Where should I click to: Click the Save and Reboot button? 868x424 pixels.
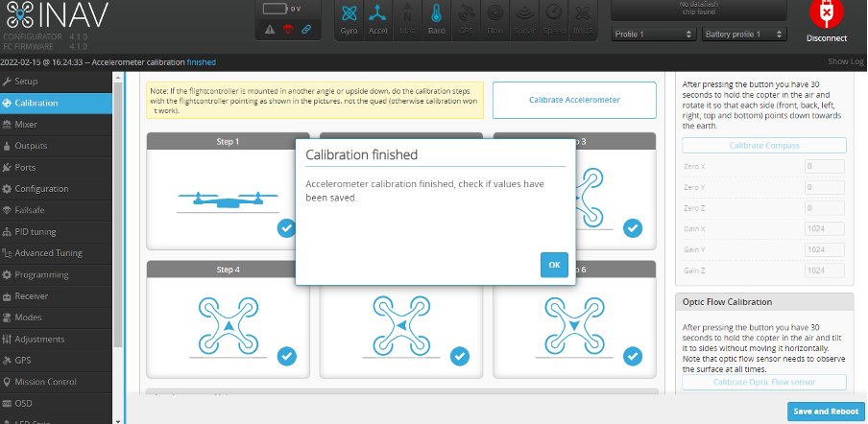824,412
